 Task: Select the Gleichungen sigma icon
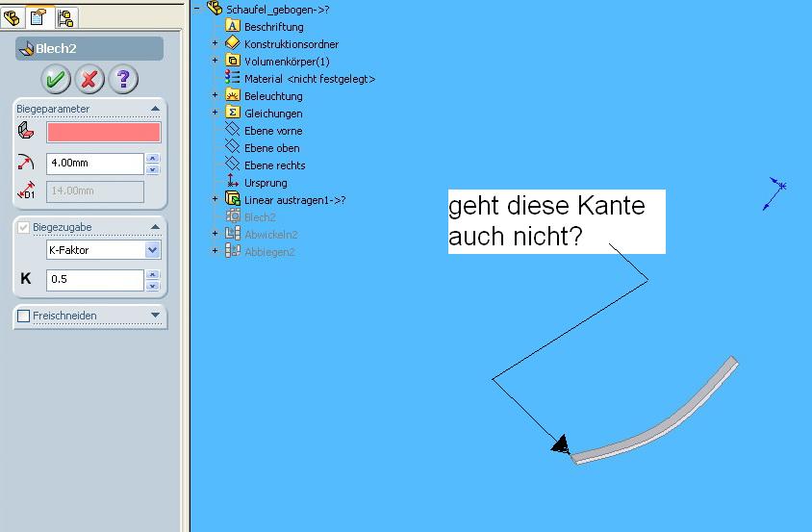[233, 112]
